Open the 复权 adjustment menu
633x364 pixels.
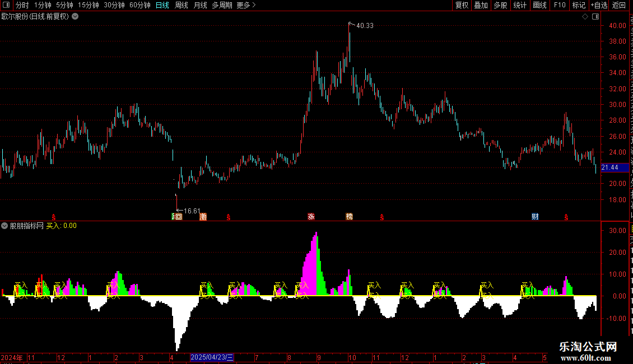462,5
